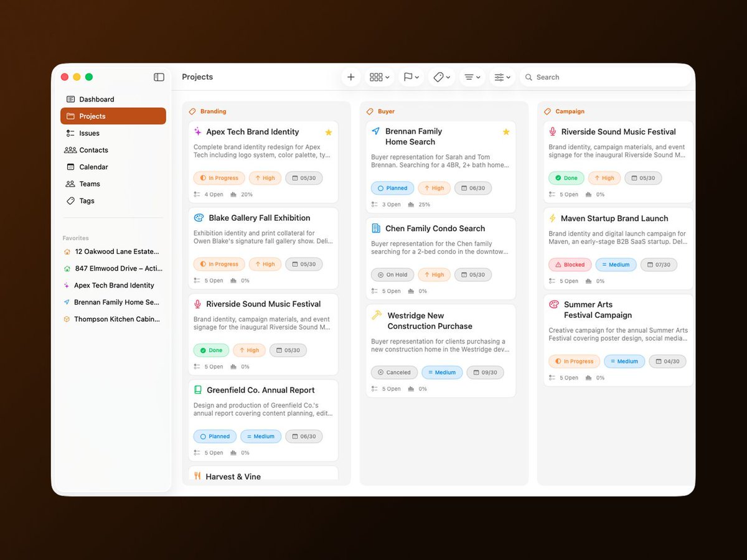This screenshot has width=747, height=560.
Task: Open the Maven Startup Brand Launch title
Action: (614, 218)
